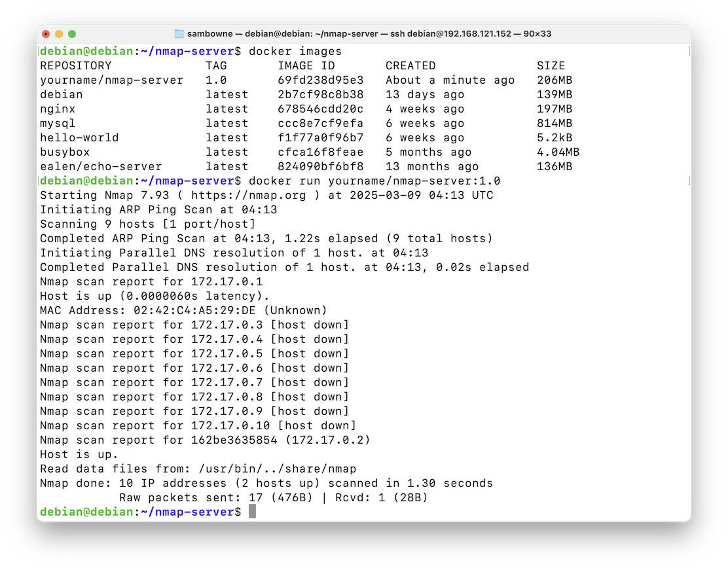Image resolution: width=728 pixels, height=570 pixels.
Task: Click scan report for 172.17.0.5
Action: (194, 353)
